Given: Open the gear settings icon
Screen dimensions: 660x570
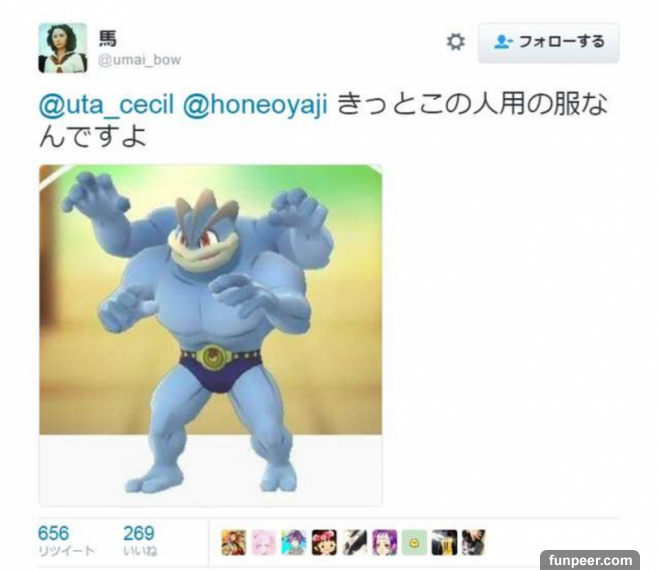Looking at the screenshot, I should (455, 42).
